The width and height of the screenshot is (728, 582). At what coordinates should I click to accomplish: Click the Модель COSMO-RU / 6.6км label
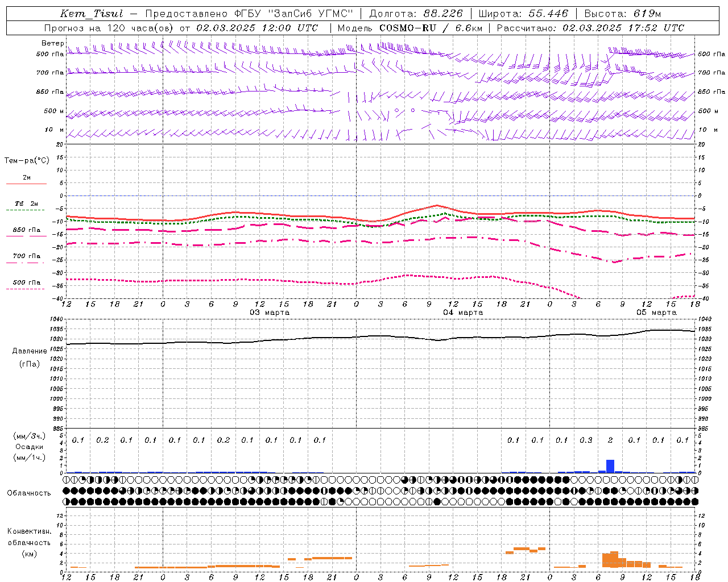pyautogui.click(x=410, y=28)
